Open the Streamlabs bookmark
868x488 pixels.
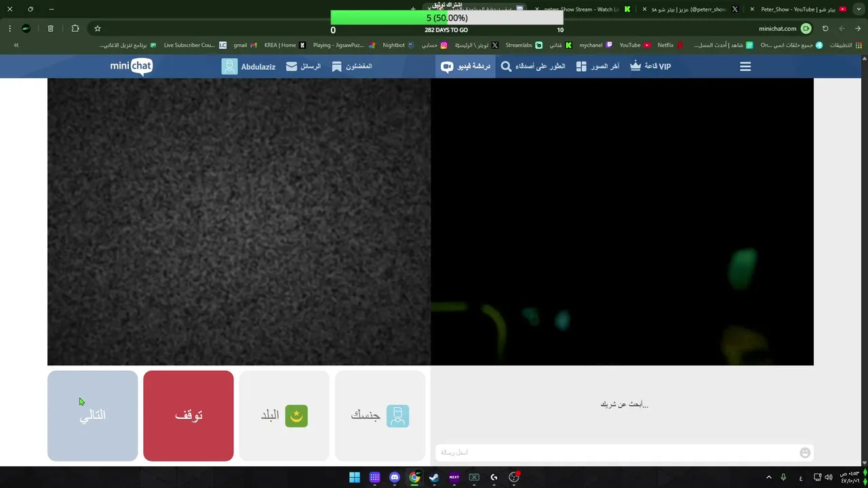click(524, 45)
